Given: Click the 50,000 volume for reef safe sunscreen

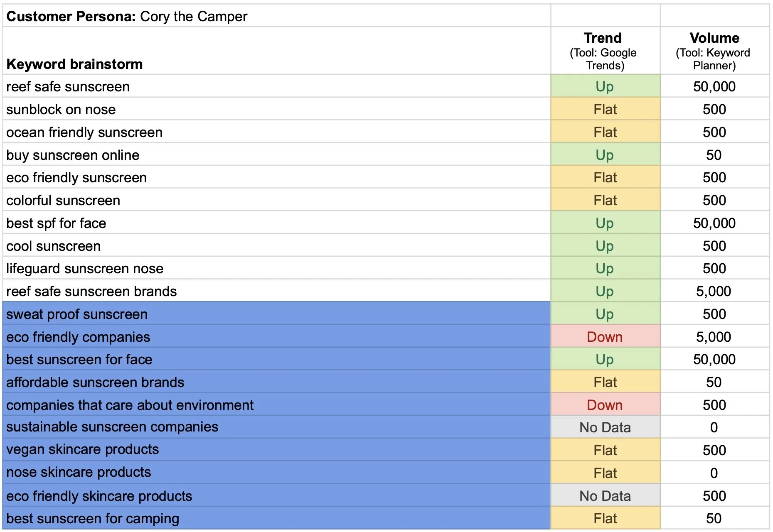Looking at the screenshot, I should 715,86.
